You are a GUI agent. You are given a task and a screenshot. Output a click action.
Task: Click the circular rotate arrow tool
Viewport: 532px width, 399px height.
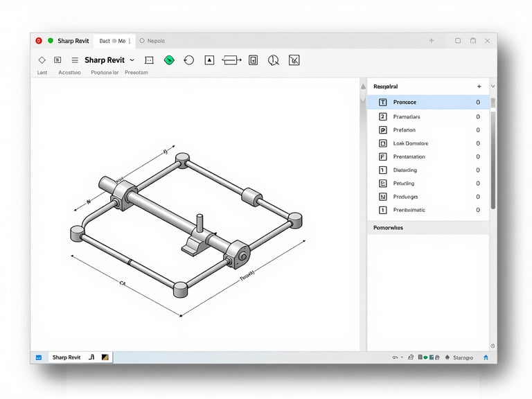click(188, 60)
